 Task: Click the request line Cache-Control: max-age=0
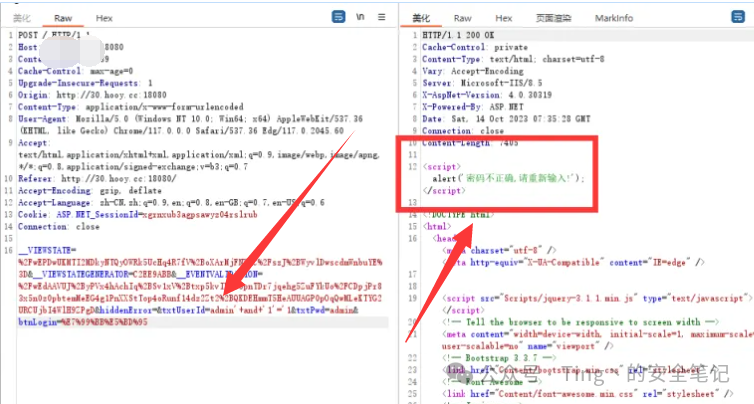pyautogui.click(x=75, y=71)
